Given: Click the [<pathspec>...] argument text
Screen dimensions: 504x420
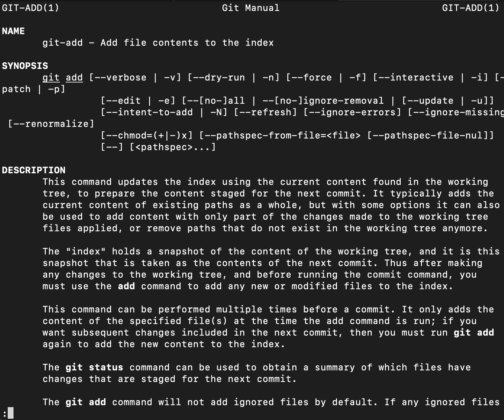Looking at the screenshot, I should (173, 147).
